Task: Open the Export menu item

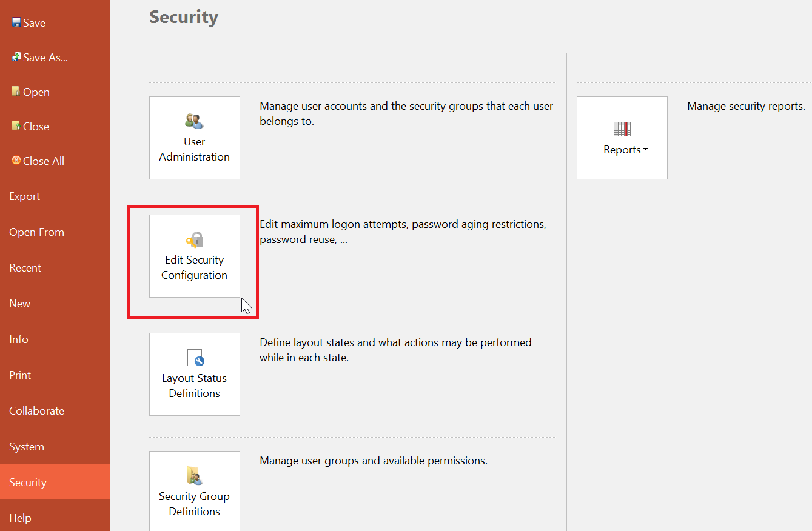Action: 24,196
